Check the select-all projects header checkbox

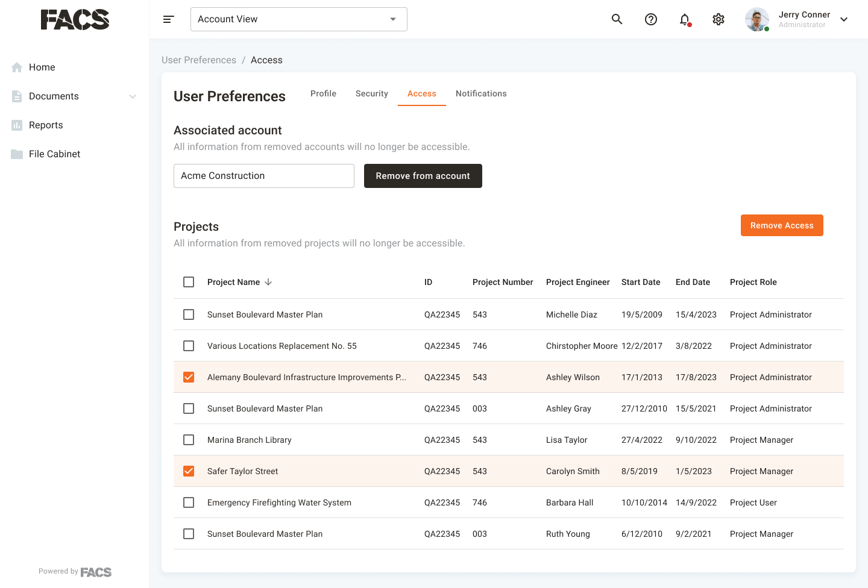(x=189, y=282)
